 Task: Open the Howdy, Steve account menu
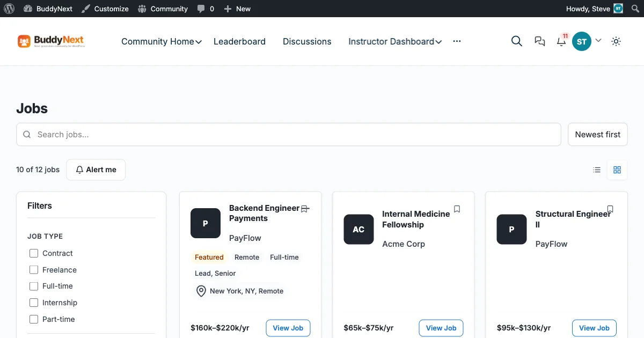coord(595,9)
